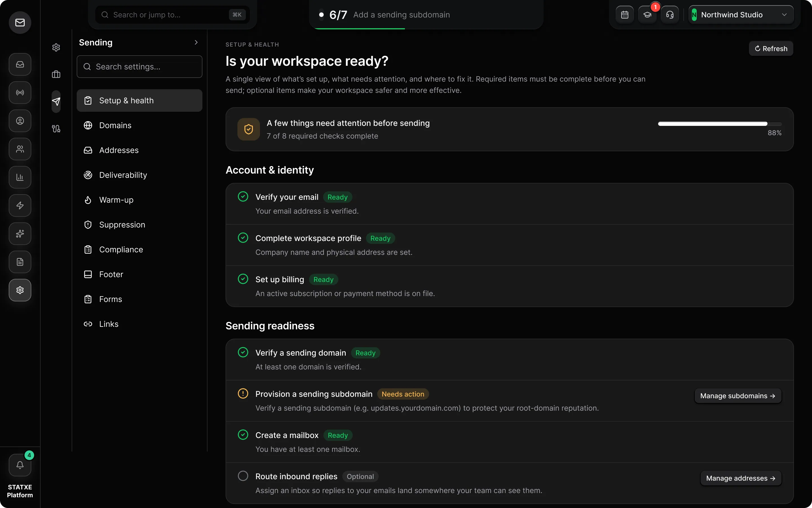Image resolution: width=812 pixels, height=508 pixels.
Task: Click Manage addresses button
Action: coord(741,478)
